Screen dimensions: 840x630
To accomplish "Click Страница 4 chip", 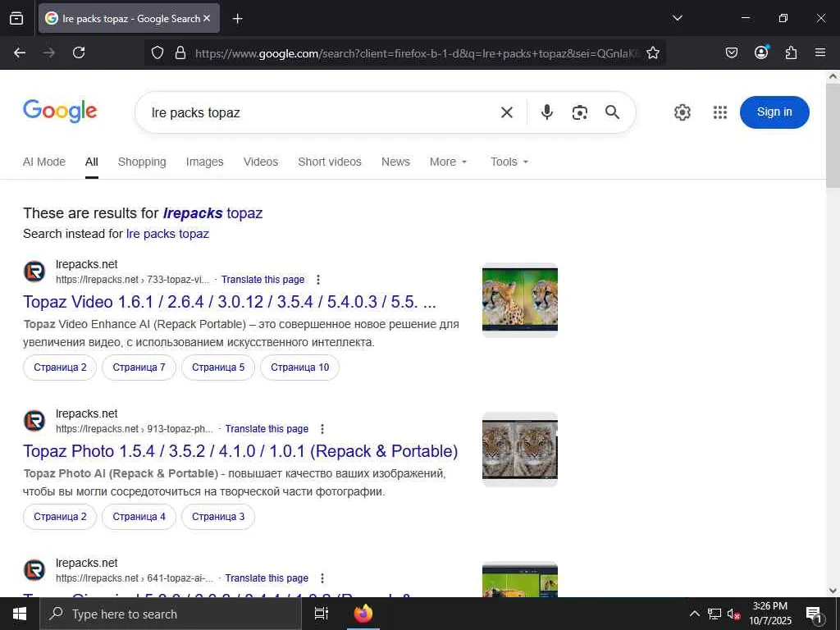I will (139, 517).
